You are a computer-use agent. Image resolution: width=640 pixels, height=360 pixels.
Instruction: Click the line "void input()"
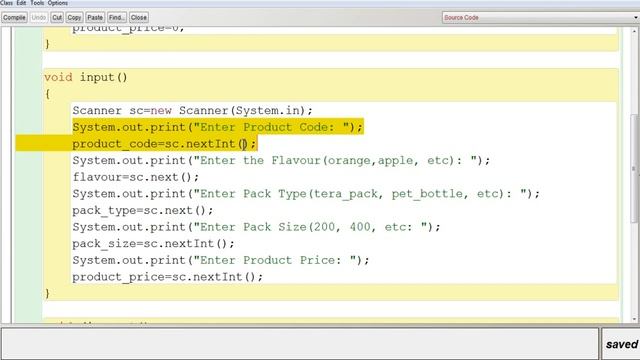86,77
